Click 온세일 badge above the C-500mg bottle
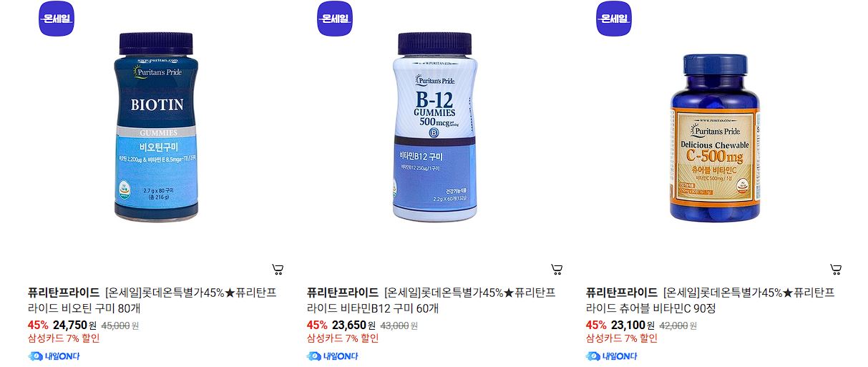This screenshot has height=367, width=868. [x=614, y=19]
